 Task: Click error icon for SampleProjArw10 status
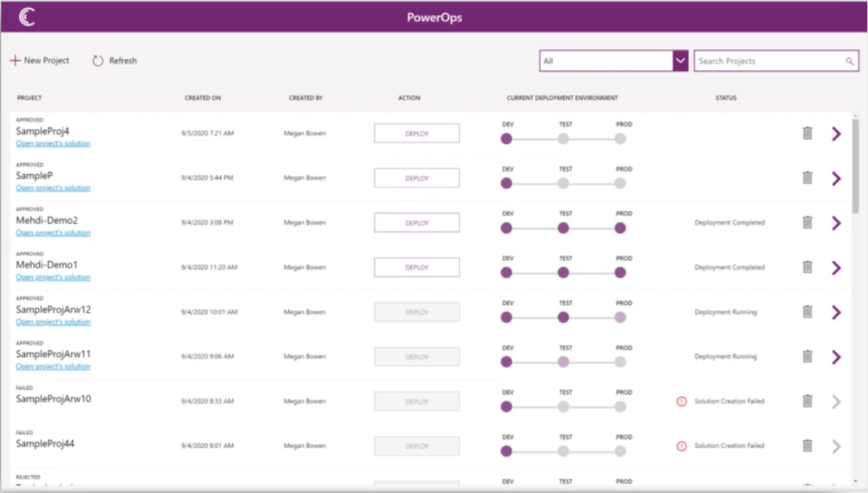click(681, 401)
